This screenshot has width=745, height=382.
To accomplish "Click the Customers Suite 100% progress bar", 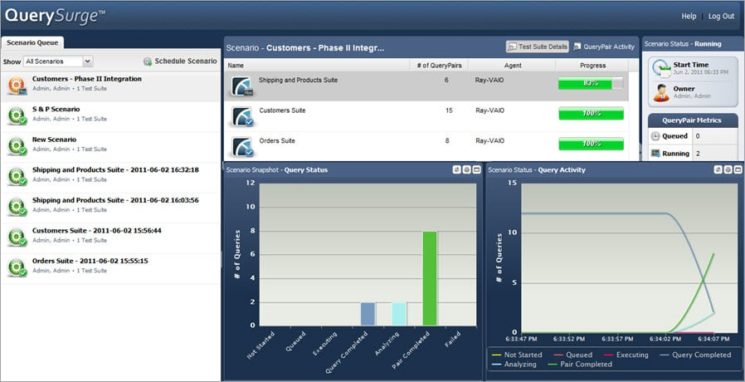I will 591,114.
